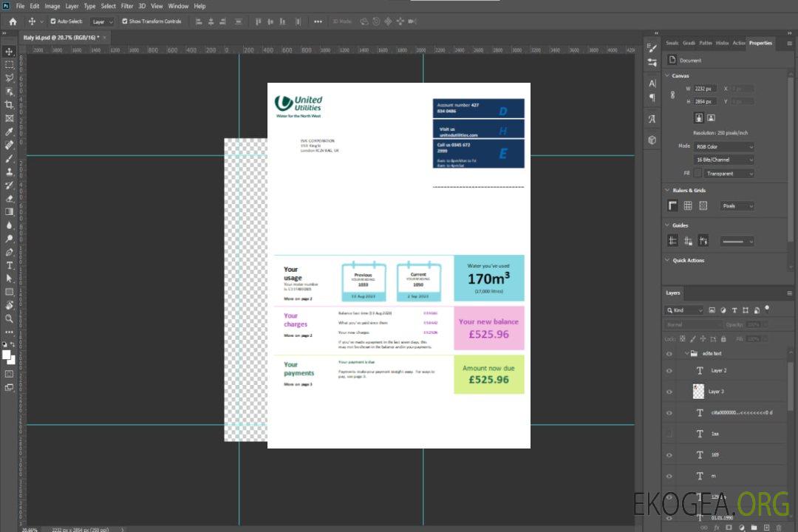
Task: Choose the Clone Stamp tool
Action: pos(9,171)
